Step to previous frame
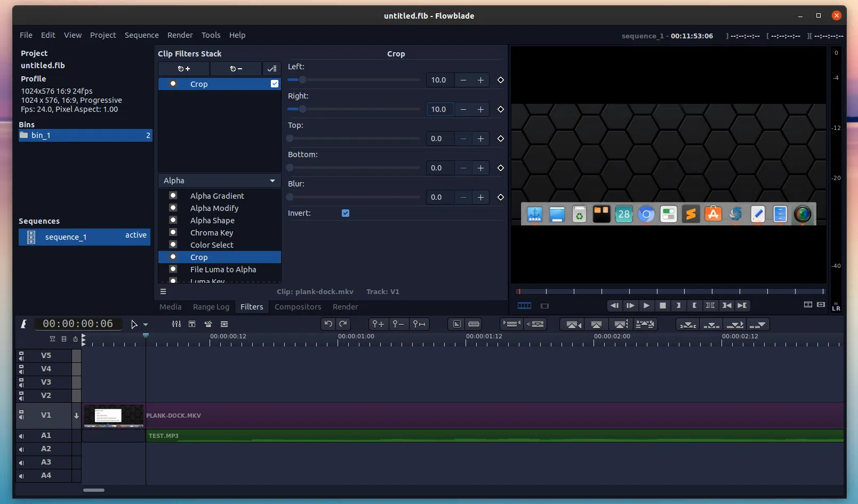Image resolution: width=858 pixels, height=504 pixels. point(614,305)
